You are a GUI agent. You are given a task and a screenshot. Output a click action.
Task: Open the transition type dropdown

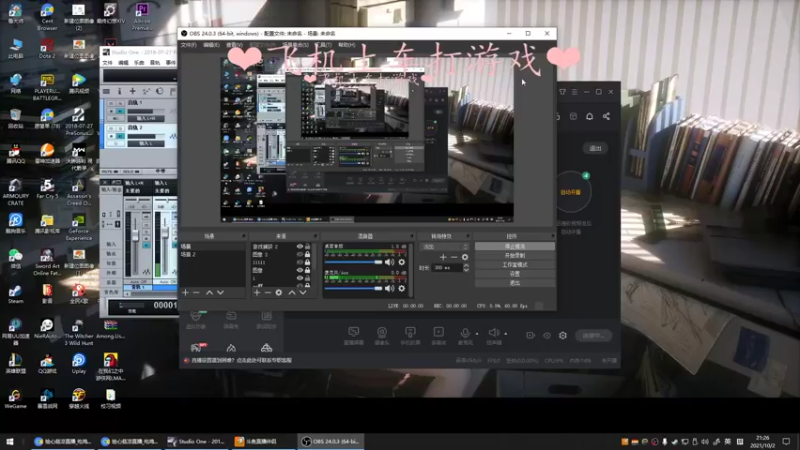pos(444,247)
